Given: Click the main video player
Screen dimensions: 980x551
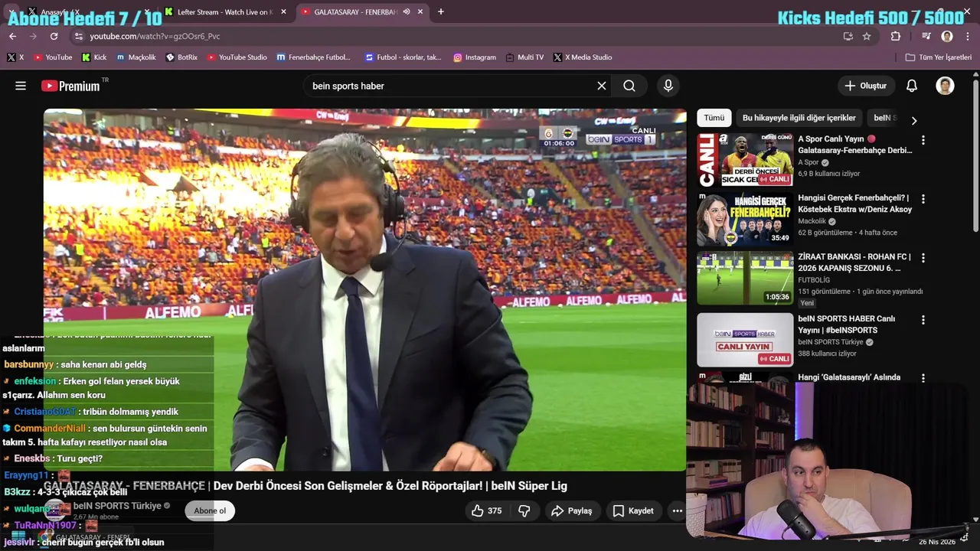Looking at the screenshot, I should 364,289.
